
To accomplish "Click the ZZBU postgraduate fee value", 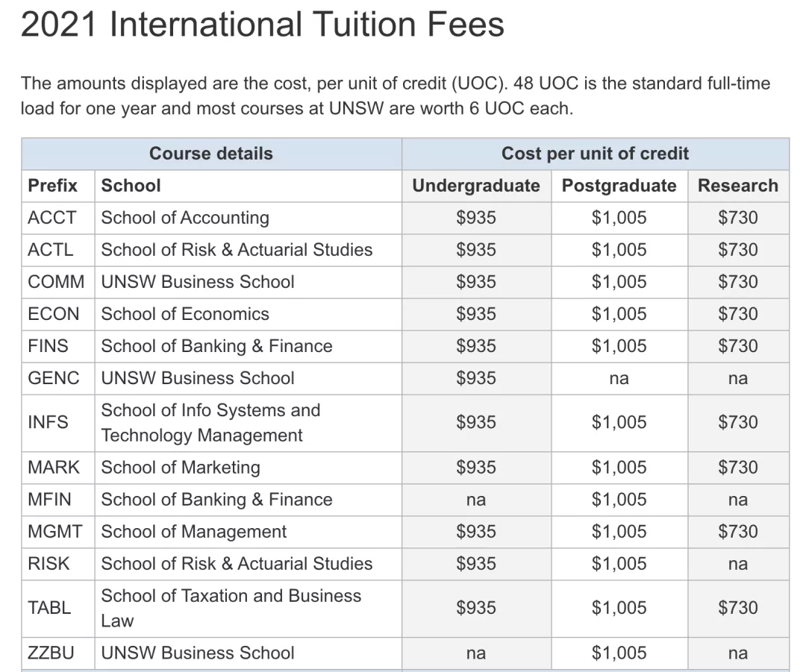I will (x=619, y=653).
